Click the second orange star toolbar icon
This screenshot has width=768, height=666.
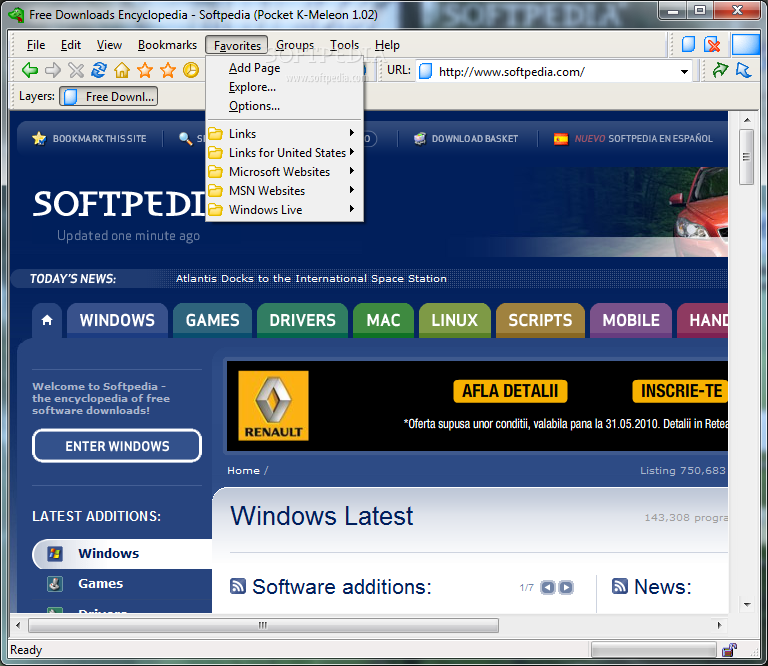[168, 71]
